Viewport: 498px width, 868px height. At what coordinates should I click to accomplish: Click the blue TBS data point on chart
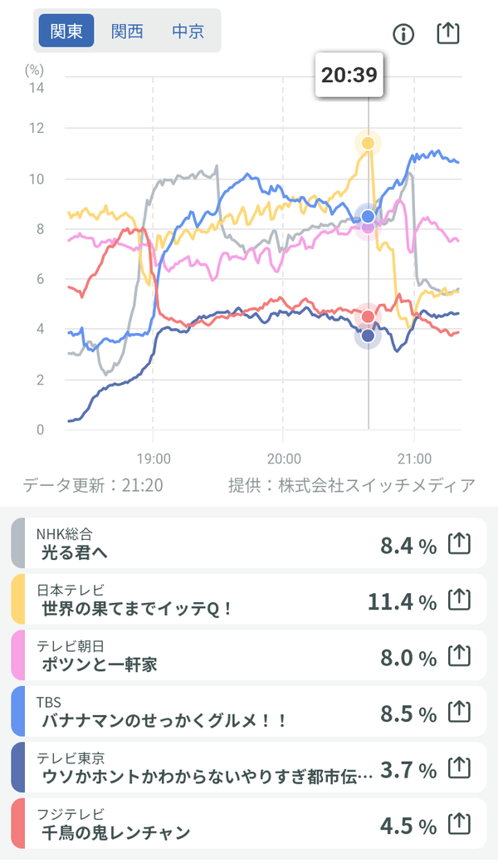pyautogui.click(x=368, y=216)
